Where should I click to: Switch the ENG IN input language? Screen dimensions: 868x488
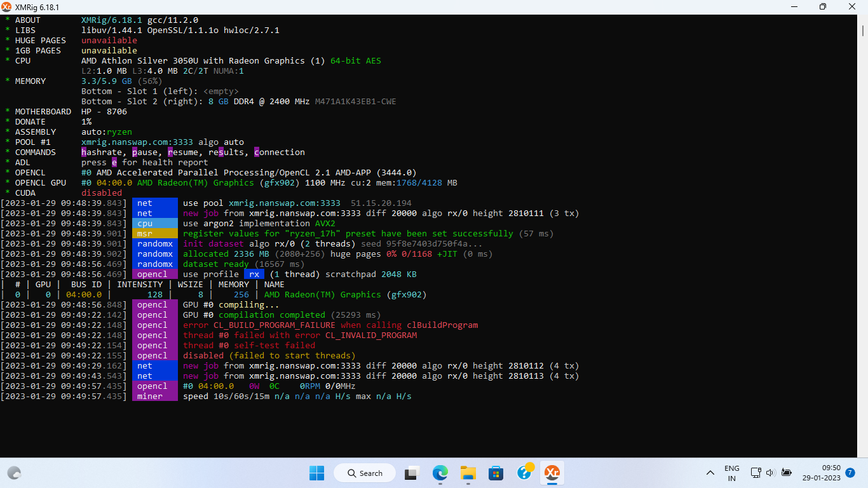click(x=731, y=473)
